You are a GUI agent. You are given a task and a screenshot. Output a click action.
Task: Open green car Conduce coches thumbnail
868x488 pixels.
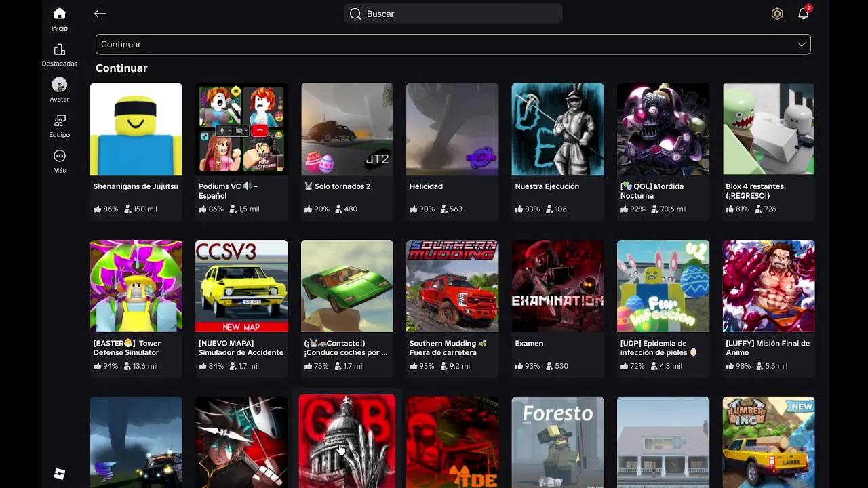[x=347, y=286]
